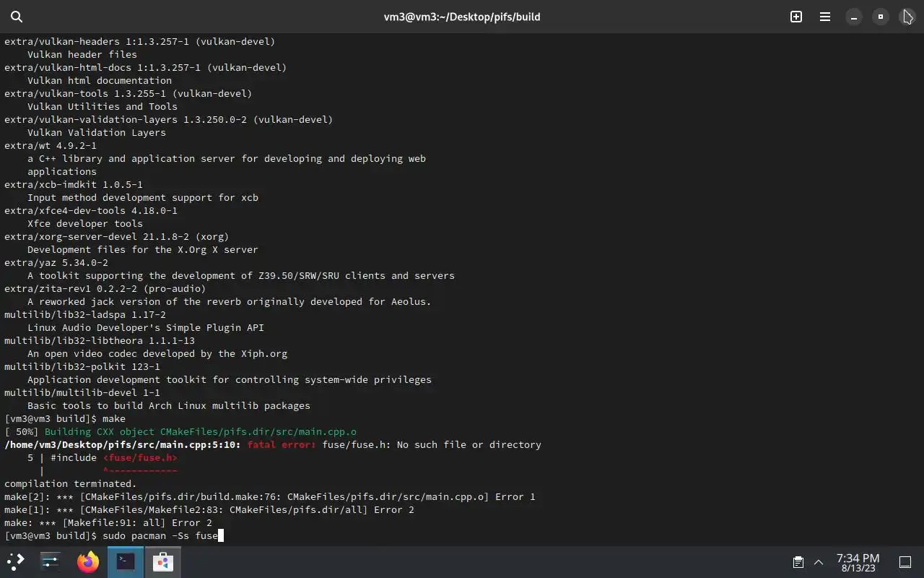
Task: Open the terminal hamburger menu
Action: [x=824, y=17]
